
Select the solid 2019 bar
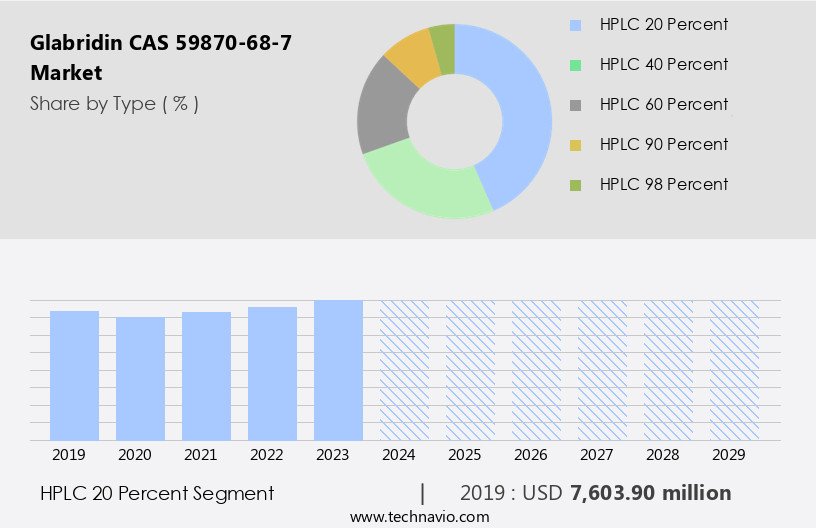[75, 375]
